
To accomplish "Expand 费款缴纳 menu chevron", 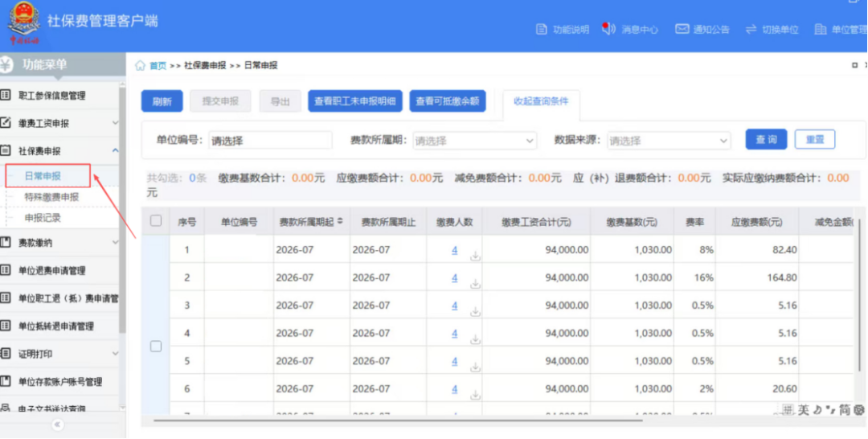I will click(x=115, y=242).
